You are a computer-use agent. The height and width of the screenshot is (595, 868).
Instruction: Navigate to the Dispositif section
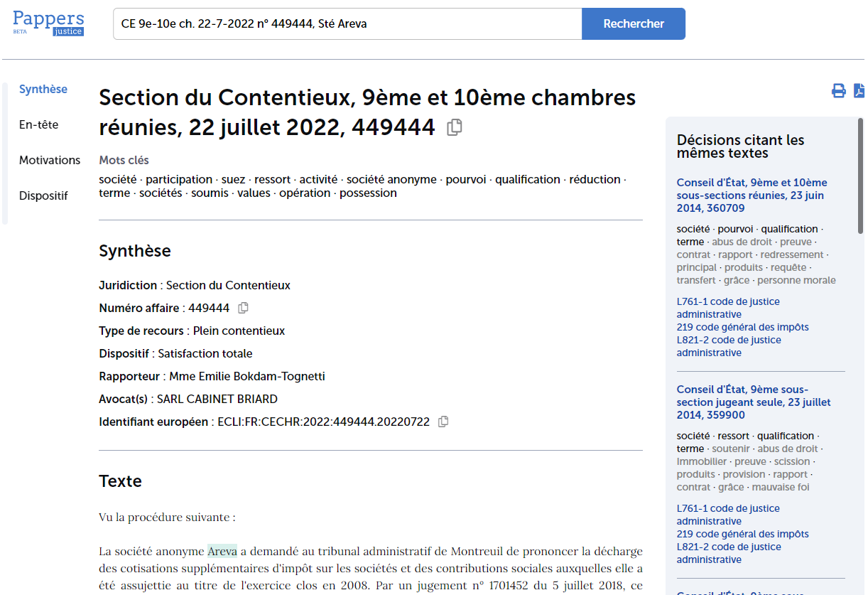coord(43,195)
